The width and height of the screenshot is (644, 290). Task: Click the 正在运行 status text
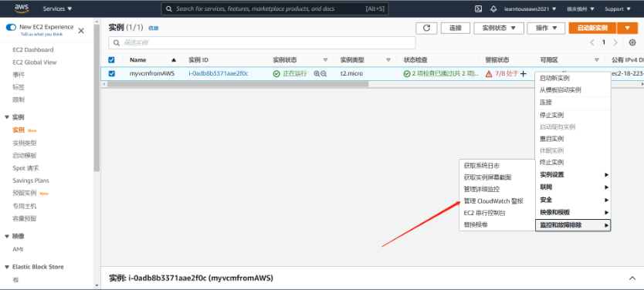tap(294, 74)
